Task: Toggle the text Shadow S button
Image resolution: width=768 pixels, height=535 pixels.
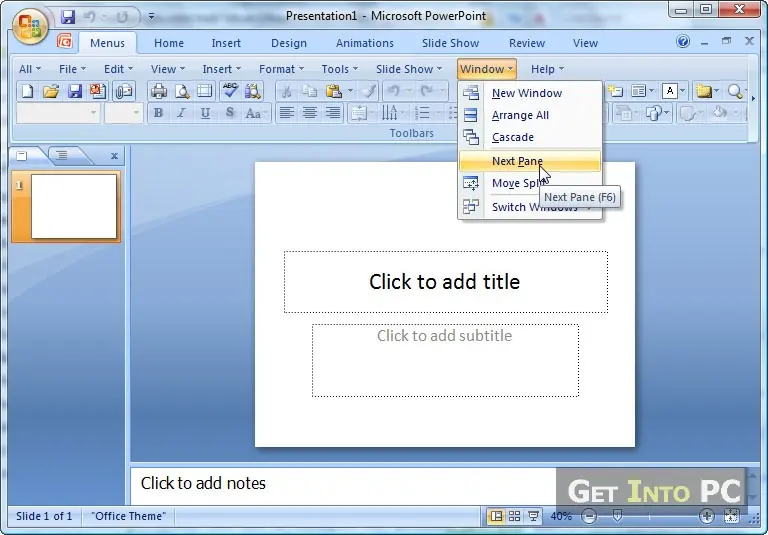Action: [x=229, y=113]
